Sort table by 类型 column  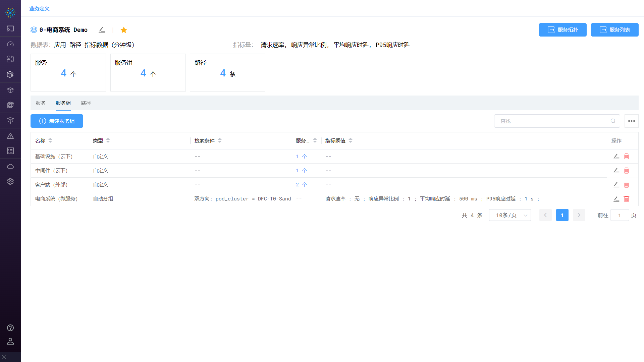click(x=108, y=140)
